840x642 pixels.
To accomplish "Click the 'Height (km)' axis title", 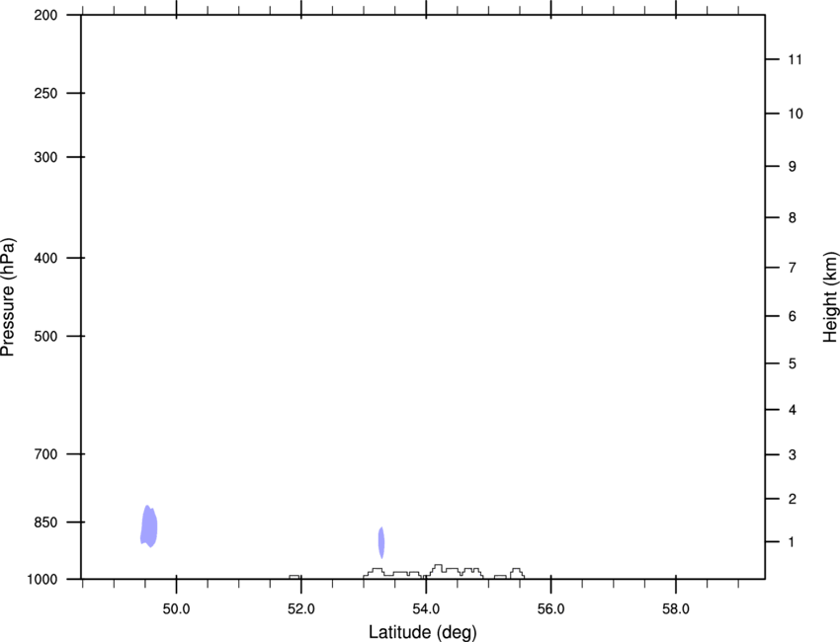I will (830, 297).
